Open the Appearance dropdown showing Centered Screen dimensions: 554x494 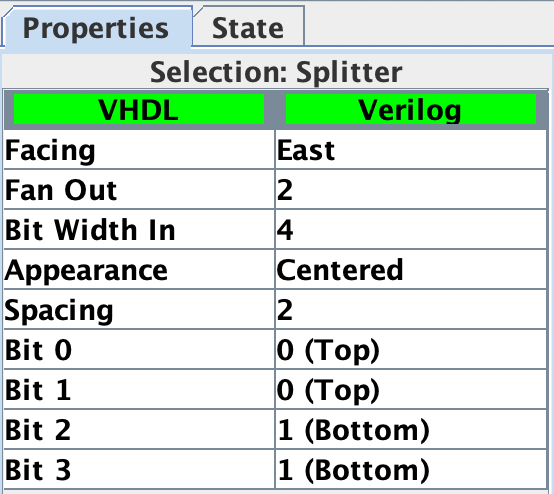411,270
